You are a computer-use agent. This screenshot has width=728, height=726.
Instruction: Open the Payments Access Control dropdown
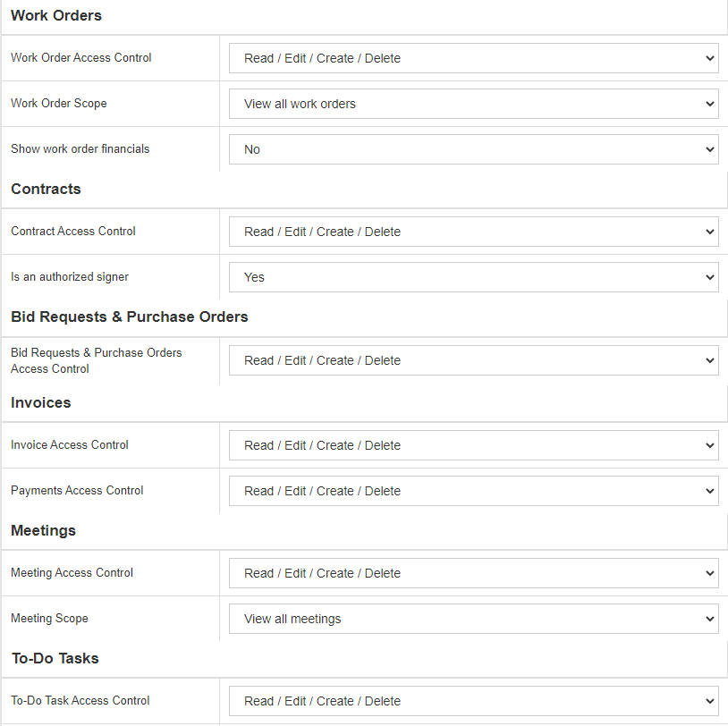(473, 491)
